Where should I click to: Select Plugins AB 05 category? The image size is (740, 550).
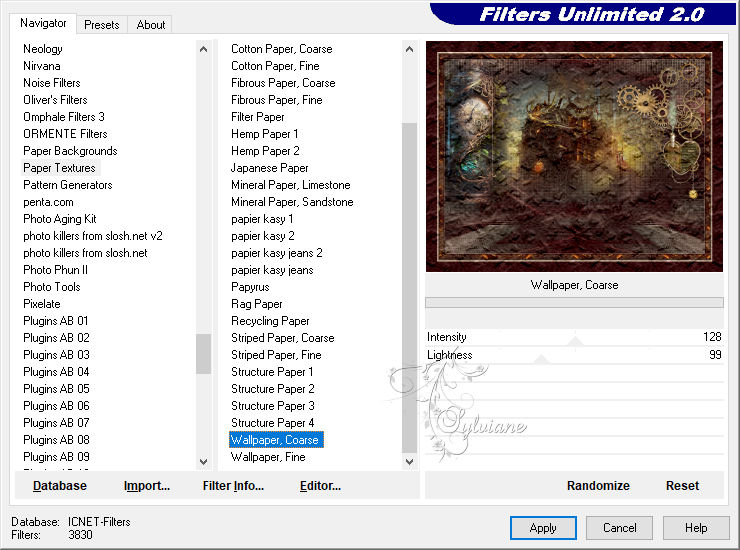56,389
